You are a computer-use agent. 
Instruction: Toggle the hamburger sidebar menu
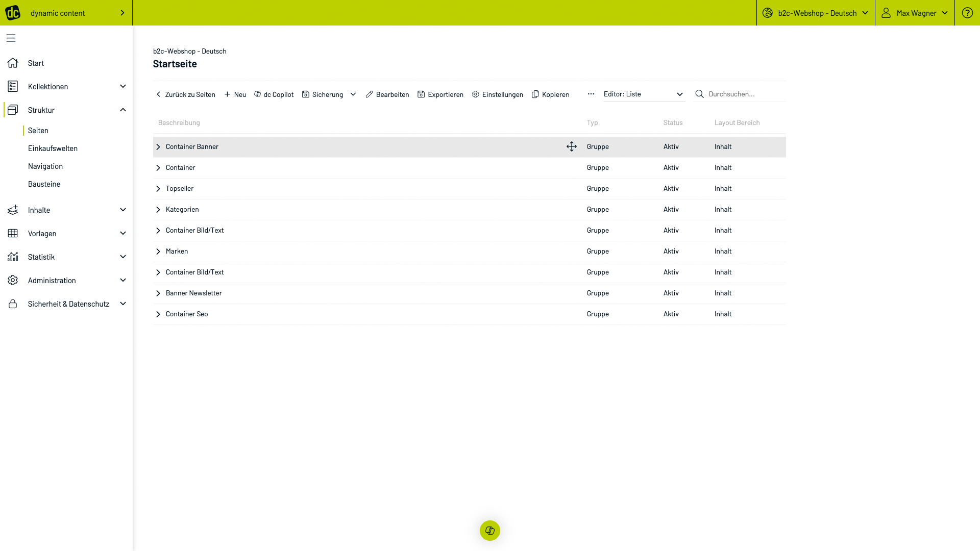pyautogui.click(x=11, y=38)
